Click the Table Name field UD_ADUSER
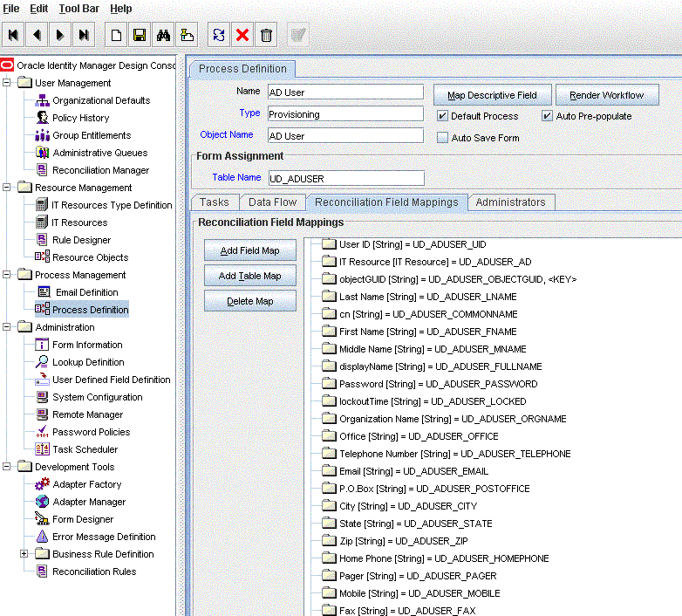The height and width of the screenshot is (616, 682). click(346, 178)
